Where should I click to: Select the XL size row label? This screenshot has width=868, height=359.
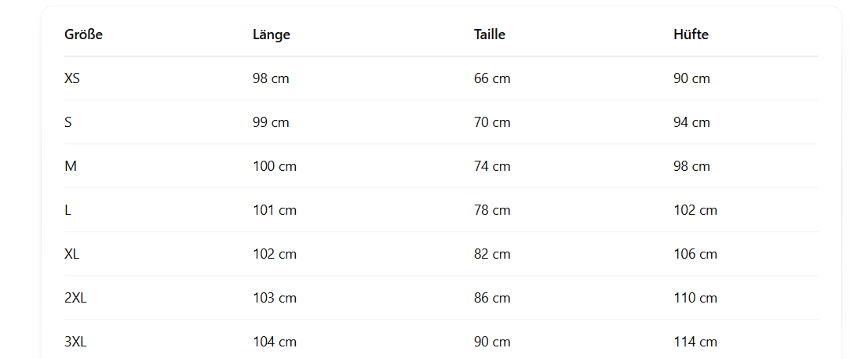72,254
